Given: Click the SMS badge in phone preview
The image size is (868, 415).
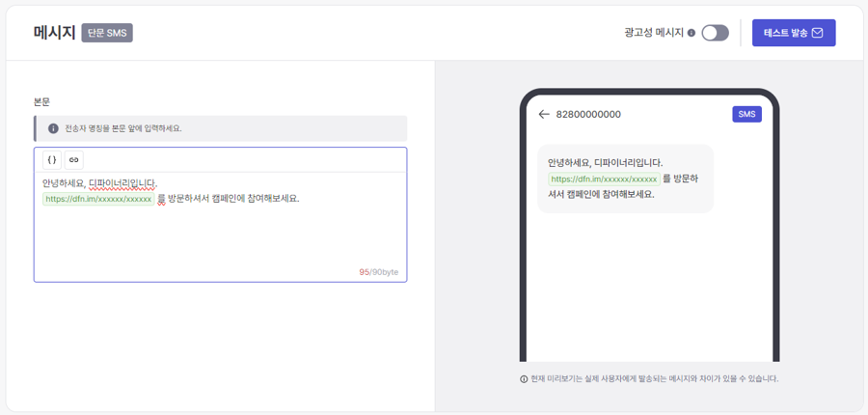Looking at the screenshot, I should click(x=746, y=114).
